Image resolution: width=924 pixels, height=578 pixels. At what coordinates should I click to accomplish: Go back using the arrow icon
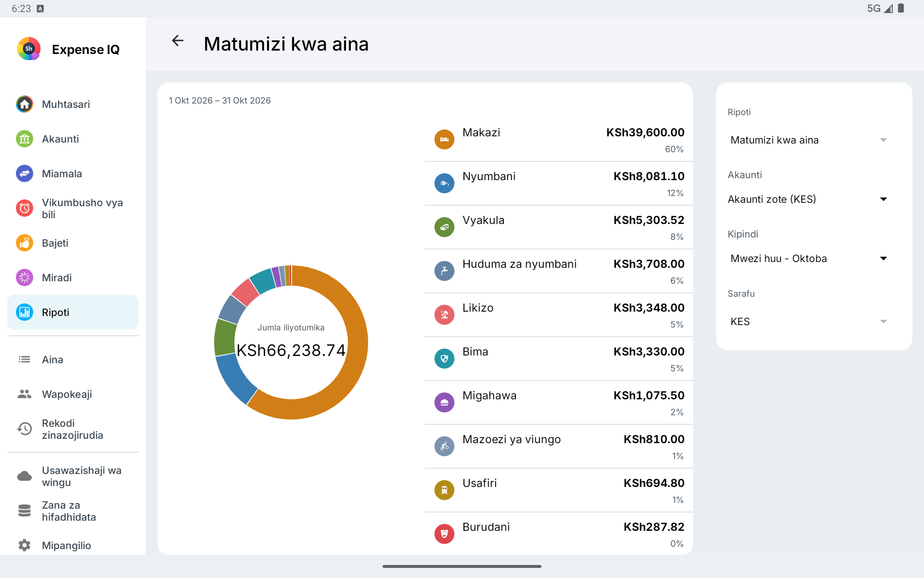(178, 41)
